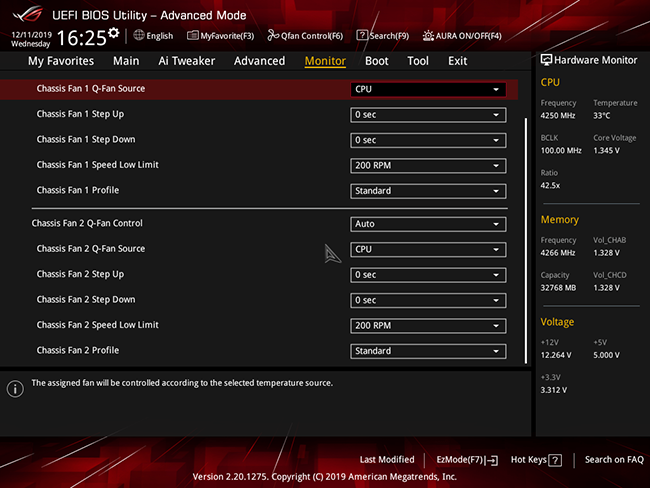Open Search(F9) question mark icon
Viewport: 650px width, 488px height.
362,35
